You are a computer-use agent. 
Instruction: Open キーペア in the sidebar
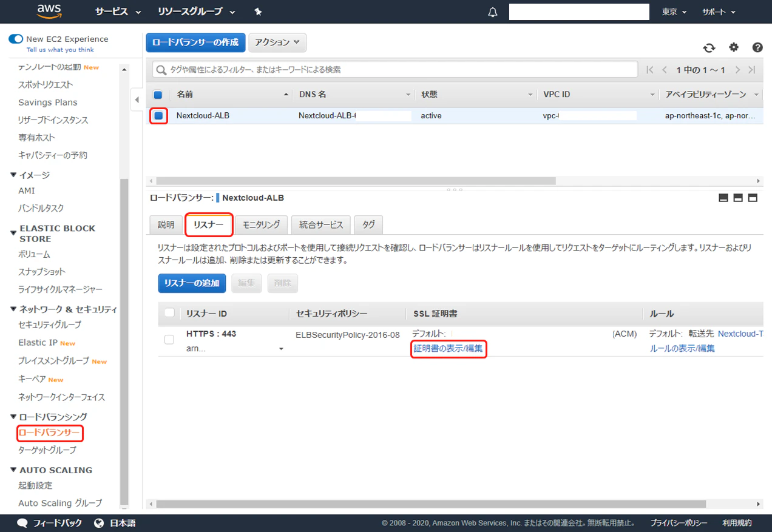pyautogui.click(x=32, y=379)
